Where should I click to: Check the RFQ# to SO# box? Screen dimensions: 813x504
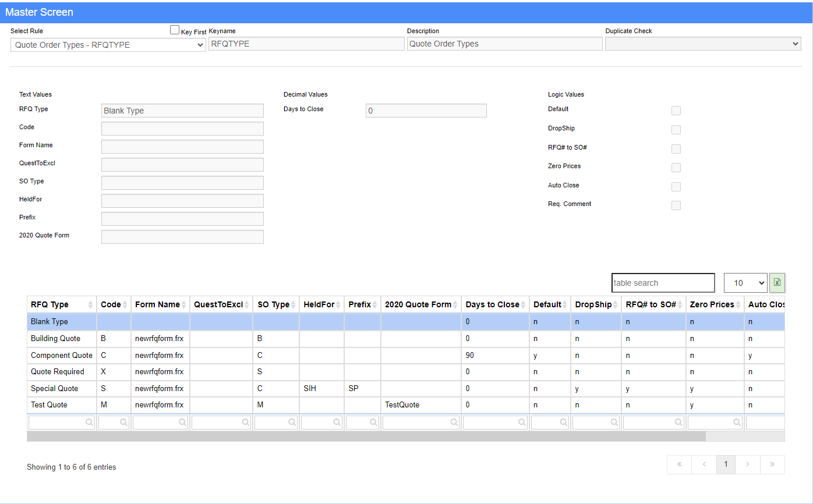(x=676, y=149)
